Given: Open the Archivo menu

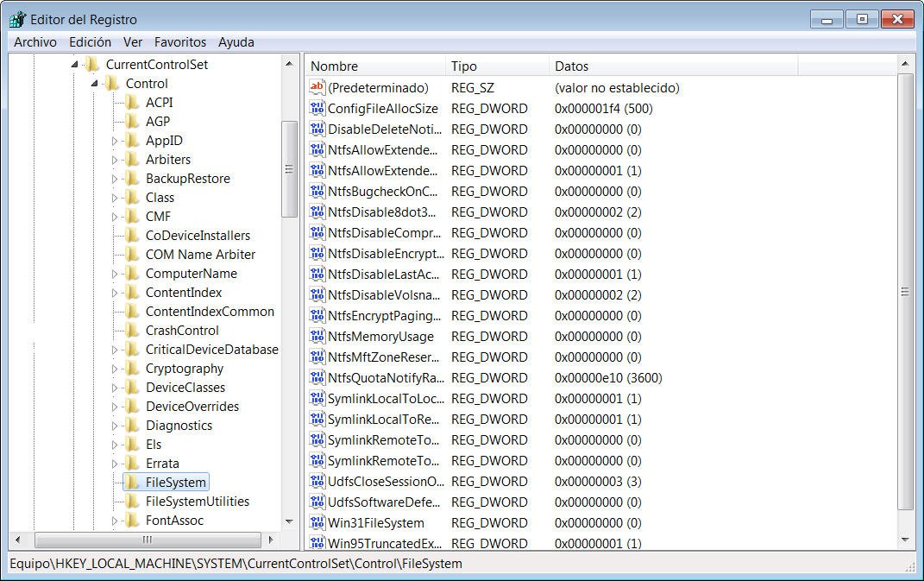Looking at the screenshot, I should pos(35,41).
